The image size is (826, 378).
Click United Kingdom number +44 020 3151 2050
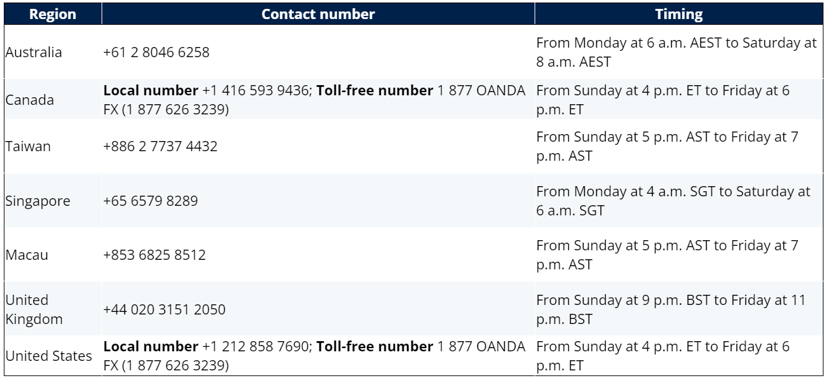tap(164, 310)
